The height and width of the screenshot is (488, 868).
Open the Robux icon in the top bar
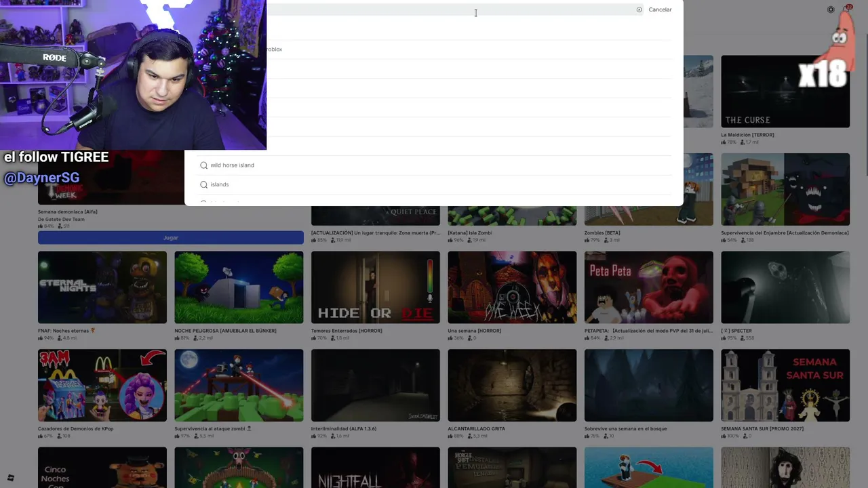(x=831, y=9)
